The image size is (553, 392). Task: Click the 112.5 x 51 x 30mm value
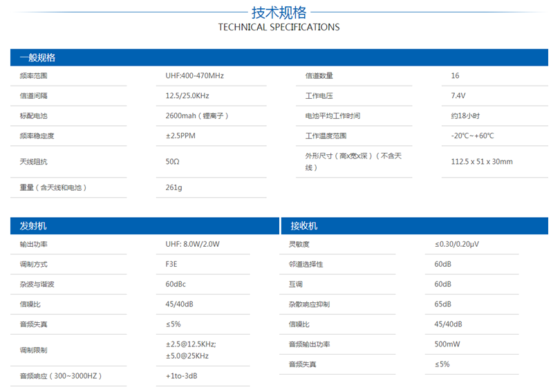(x=482, y=162)
